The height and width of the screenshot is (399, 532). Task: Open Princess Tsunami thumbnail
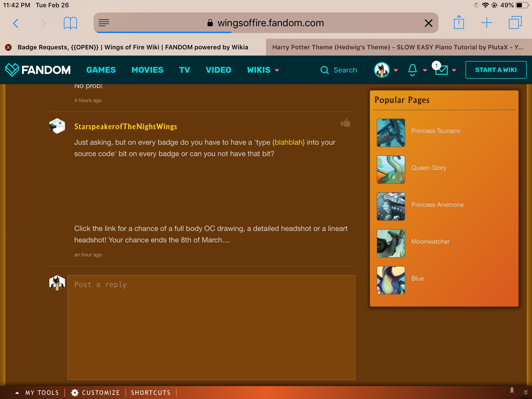[x=391, y=133]
